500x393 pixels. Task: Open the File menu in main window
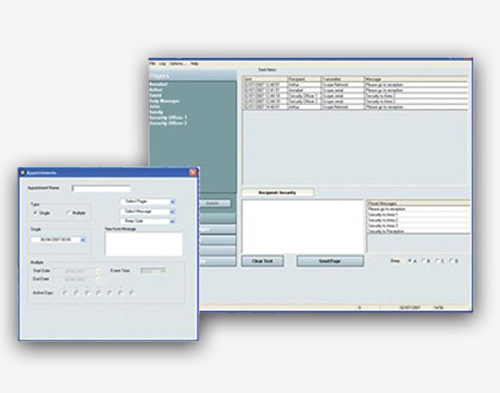tap(152, 63)
